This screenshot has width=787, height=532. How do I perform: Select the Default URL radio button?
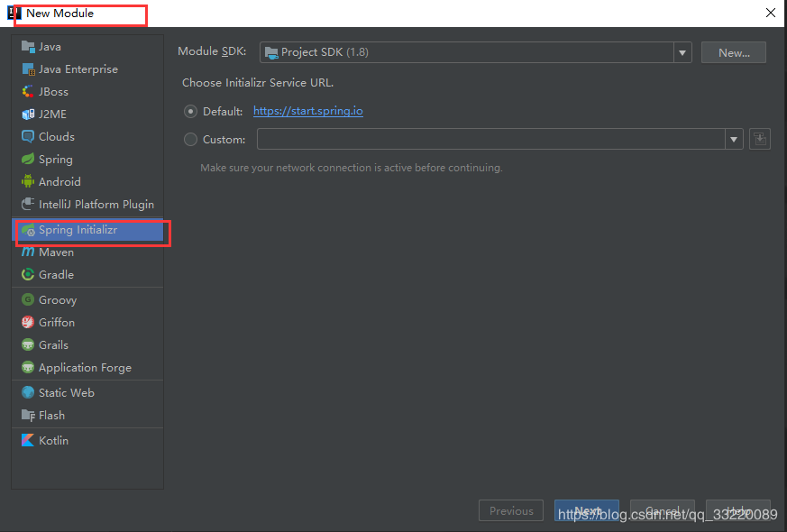pyautogui.click(x=190, y=112)
